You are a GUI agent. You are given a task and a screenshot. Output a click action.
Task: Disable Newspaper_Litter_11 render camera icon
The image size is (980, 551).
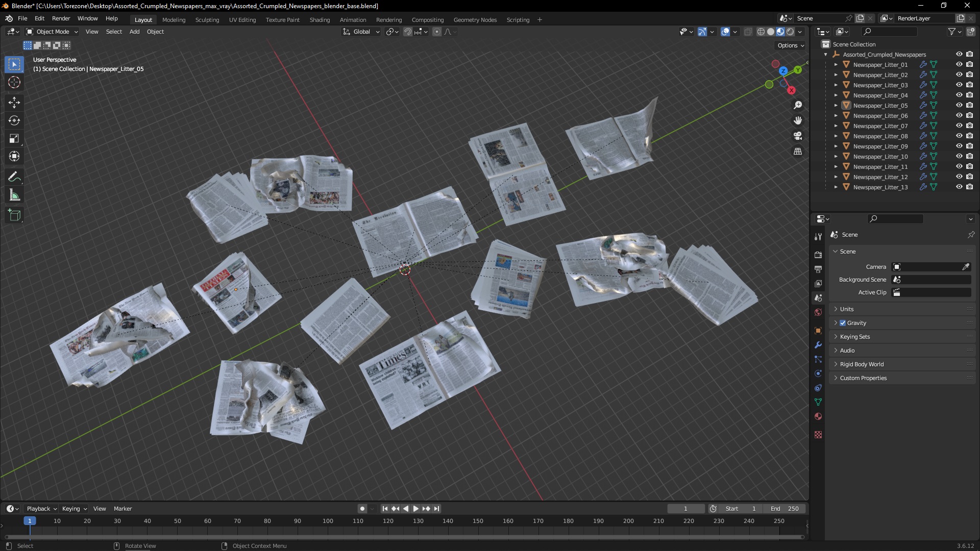[x=969, y=166]
